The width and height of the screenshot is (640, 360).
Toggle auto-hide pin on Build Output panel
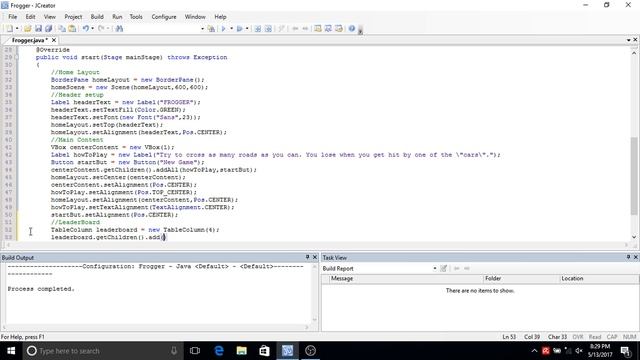307,257
